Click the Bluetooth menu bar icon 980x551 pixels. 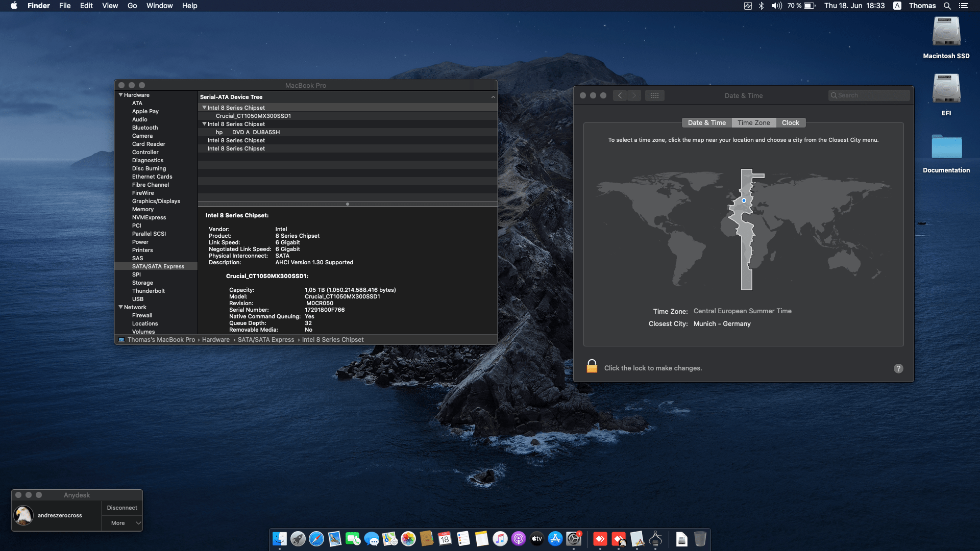[x=761, y=6]
